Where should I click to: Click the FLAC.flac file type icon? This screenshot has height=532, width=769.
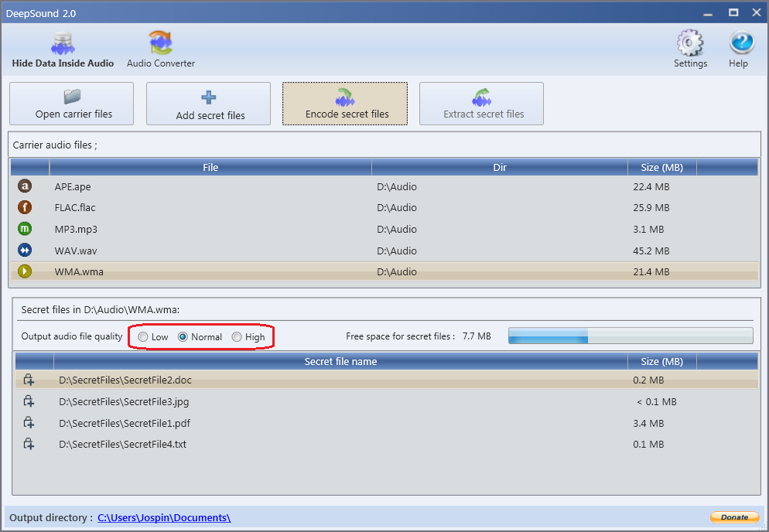[x=25, y=207]
